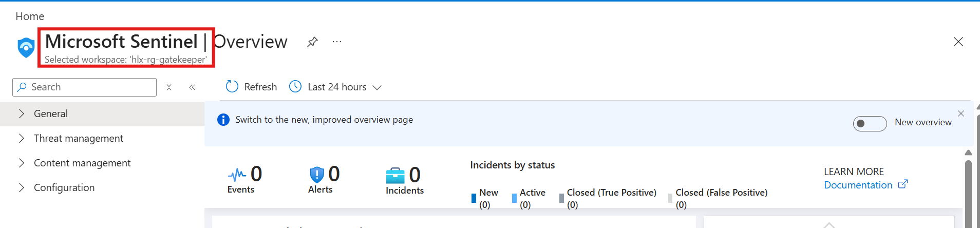980x228 pixels.
Task: Click the Switch to new overview message
Action: [324, 120]
